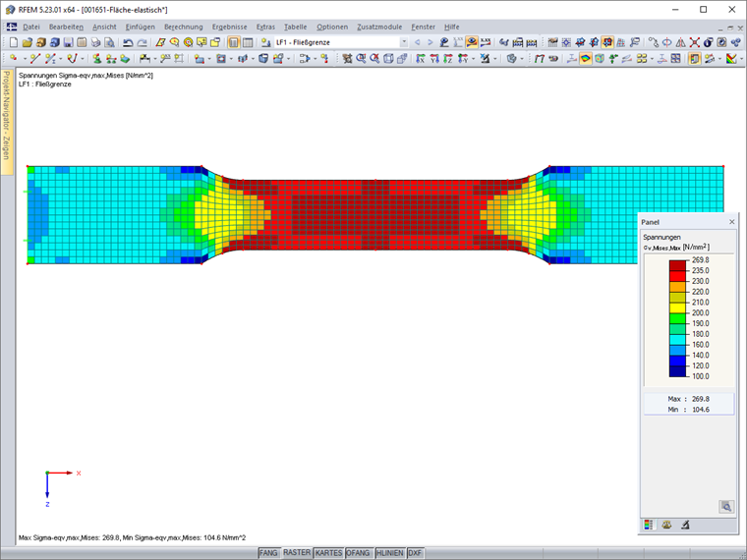The width and height of the screenshot is (747, 560).
Task: Open the Zusatzmodule menu
Action: coord(379,27)
